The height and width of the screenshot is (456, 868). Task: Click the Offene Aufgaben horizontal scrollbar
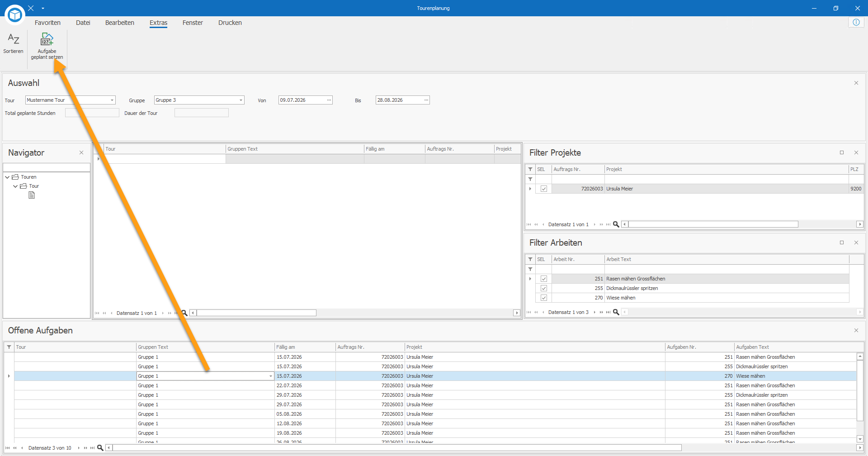click(397, 448)
